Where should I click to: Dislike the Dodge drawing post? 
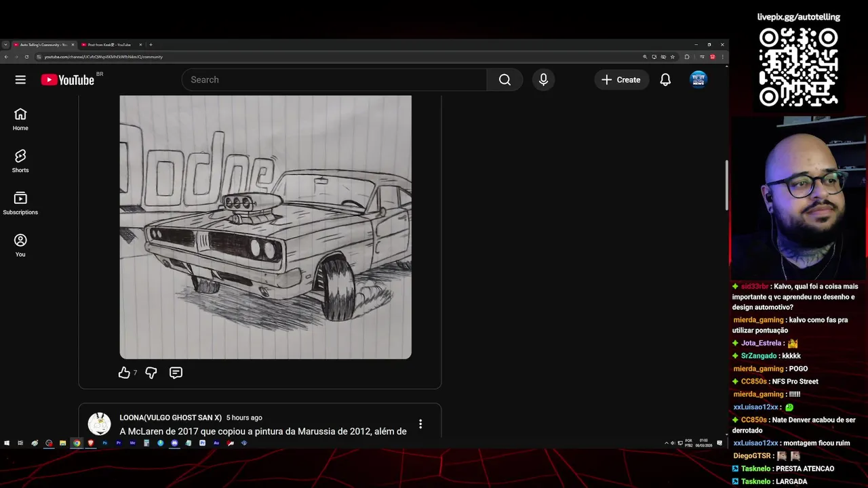click(x=151, y=373)
